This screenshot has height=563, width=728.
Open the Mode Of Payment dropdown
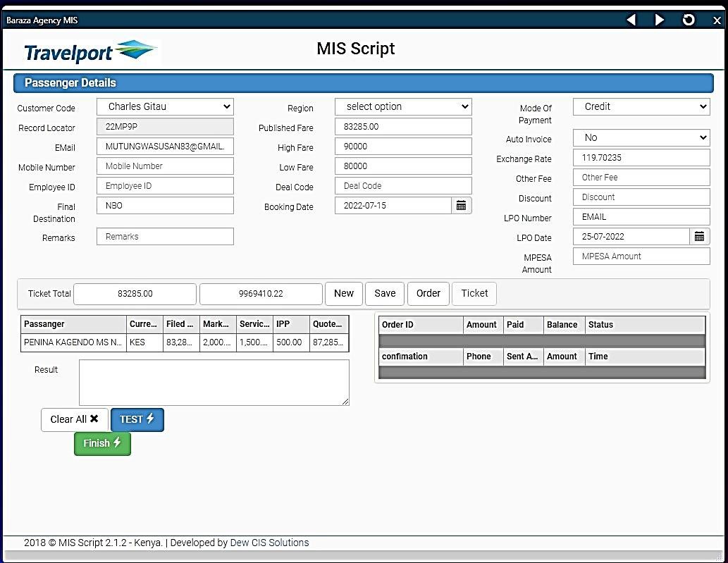641,107
